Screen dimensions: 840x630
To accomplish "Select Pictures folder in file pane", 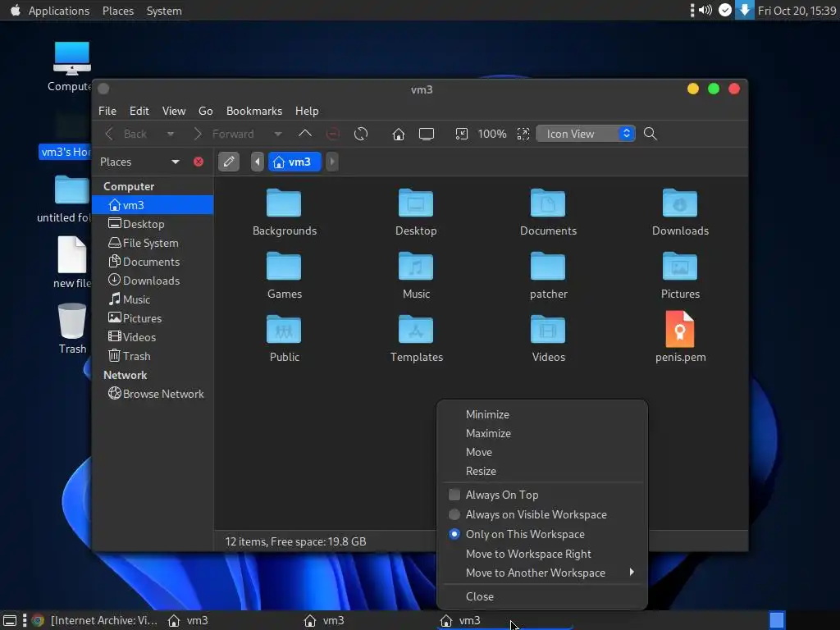I will [x=680, y=266].
